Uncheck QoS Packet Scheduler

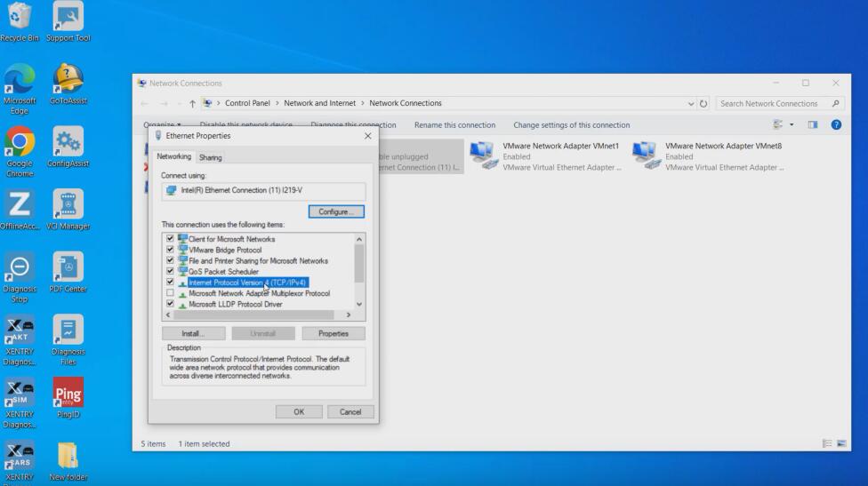[170, 271]
